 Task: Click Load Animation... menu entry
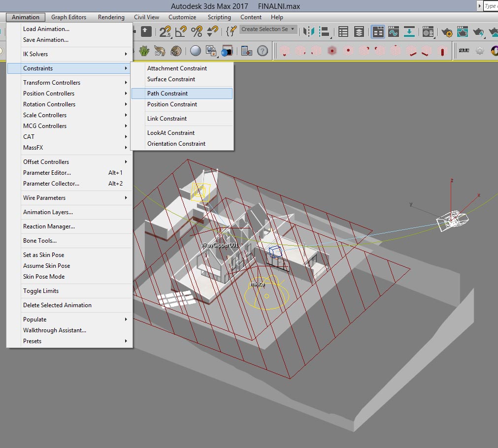68,29
